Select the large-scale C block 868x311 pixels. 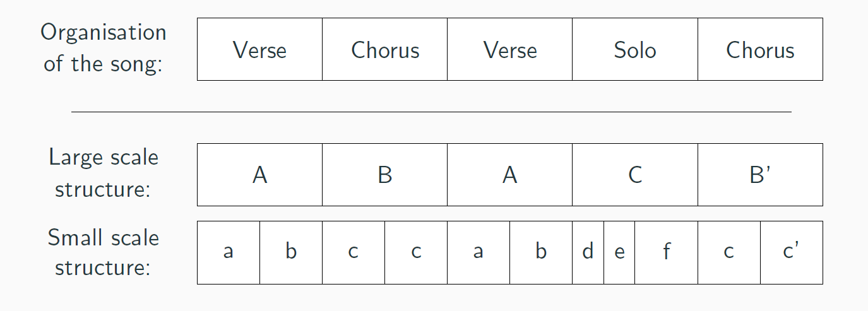point(635,175)
